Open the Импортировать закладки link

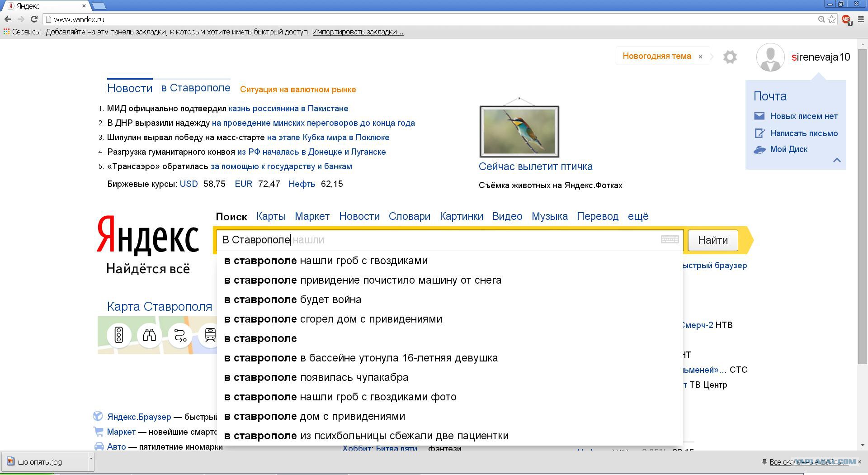tap(358, 32)
